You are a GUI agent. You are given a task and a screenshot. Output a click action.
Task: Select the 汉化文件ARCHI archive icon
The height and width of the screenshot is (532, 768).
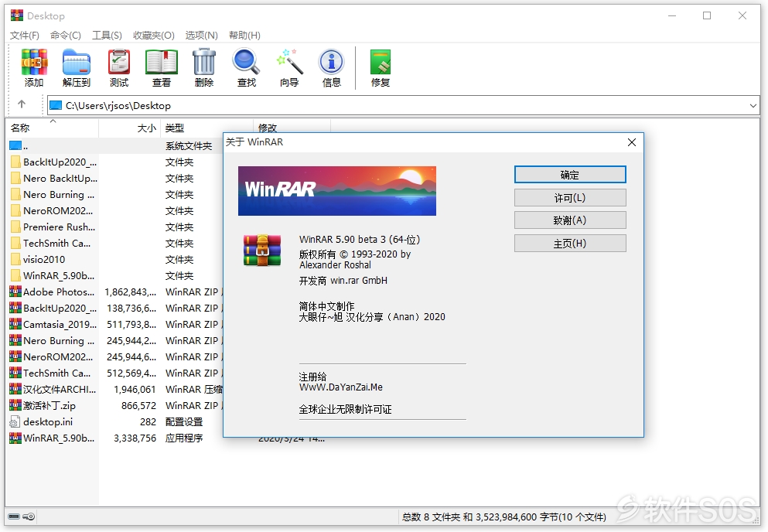15,390
